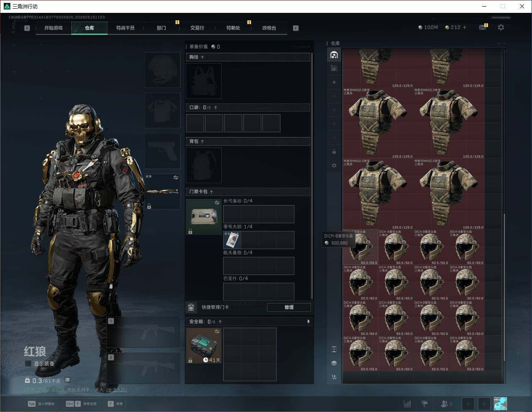The height and width of the screenshot is (412, 532).
Task: Click the sort/organize icon at sidebar bottom
Action: click(x=334, y=377)
